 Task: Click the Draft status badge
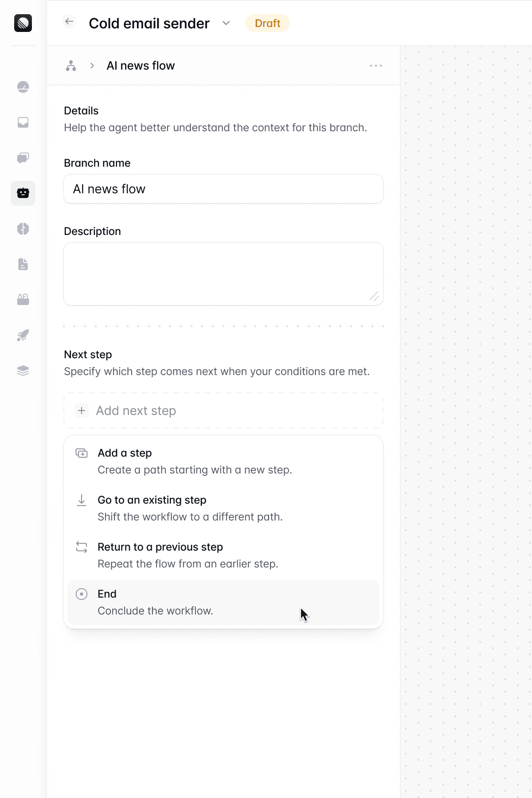click(268, 23)
